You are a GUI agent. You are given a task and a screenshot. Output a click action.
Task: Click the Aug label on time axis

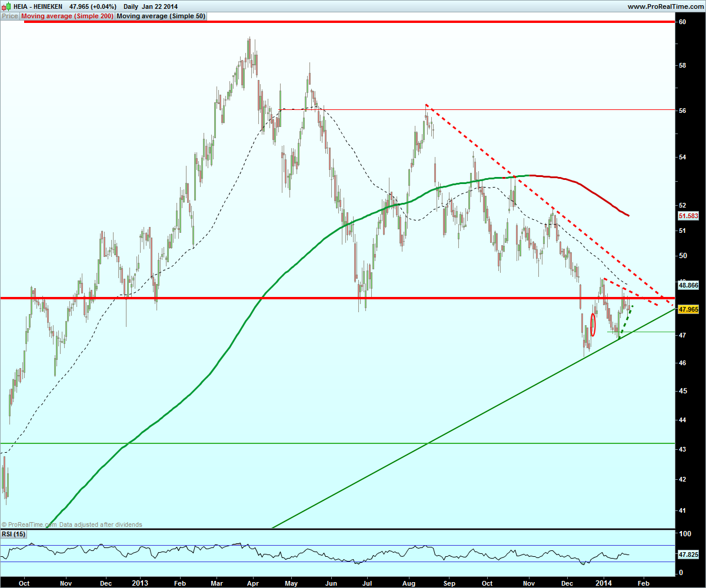[409, 583]
